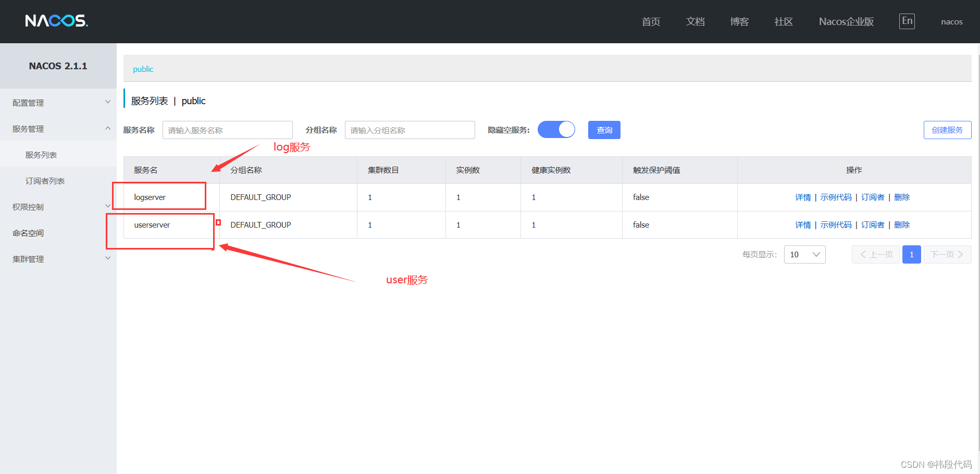Click the 下一页 next page button

(948, 255)
